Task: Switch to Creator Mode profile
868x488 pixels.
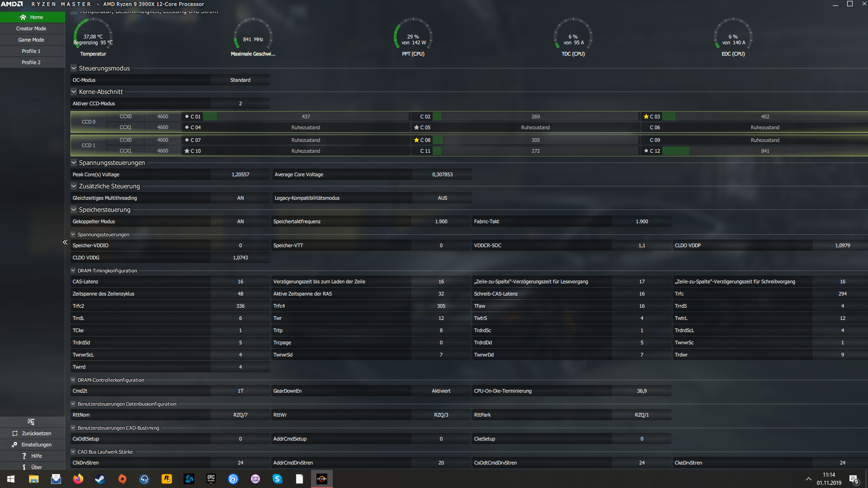Action: [x=31, y=28]
